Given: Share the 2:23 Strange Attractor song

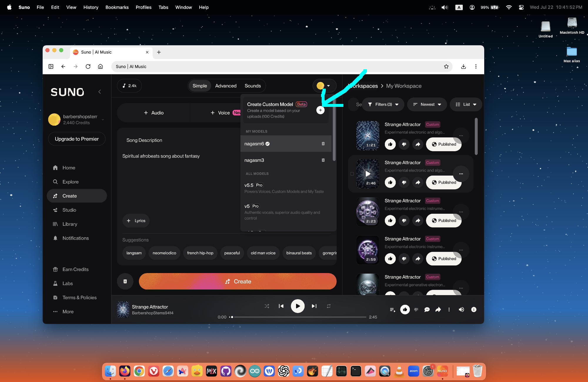Looking at the screenshot, I should coord(418,221).
